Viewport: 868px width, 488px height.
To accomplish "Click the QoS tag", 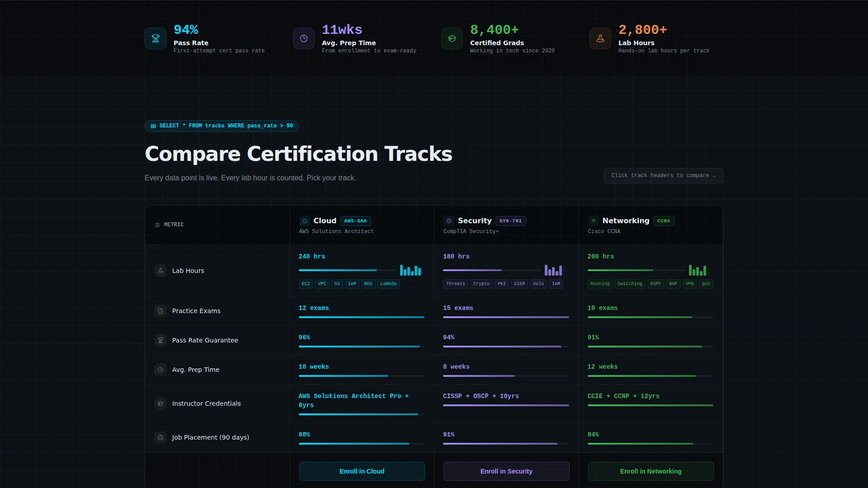I will click(x=706, y=284).
